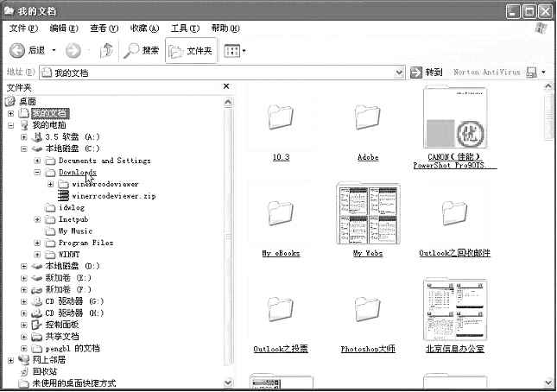The image size is (557, 392).
Task: Click the tree pane scroll-down arrow
Action: (228, 383)
